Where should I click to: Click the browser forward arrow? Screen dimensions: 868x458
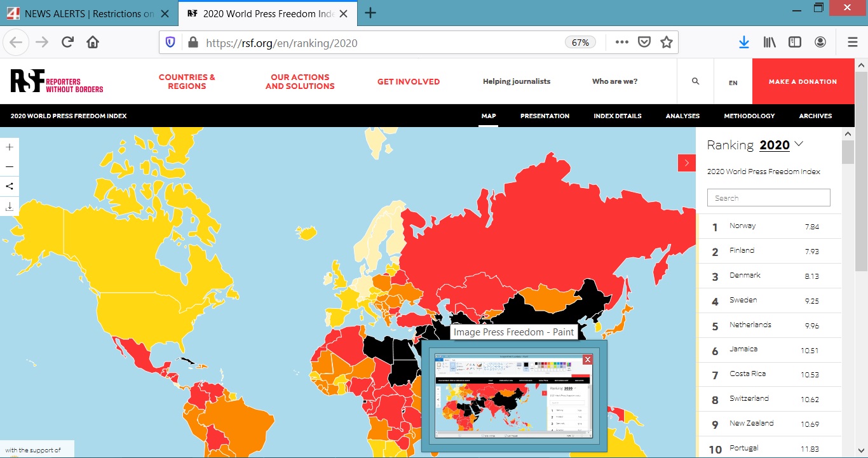[x=42, y=43]
